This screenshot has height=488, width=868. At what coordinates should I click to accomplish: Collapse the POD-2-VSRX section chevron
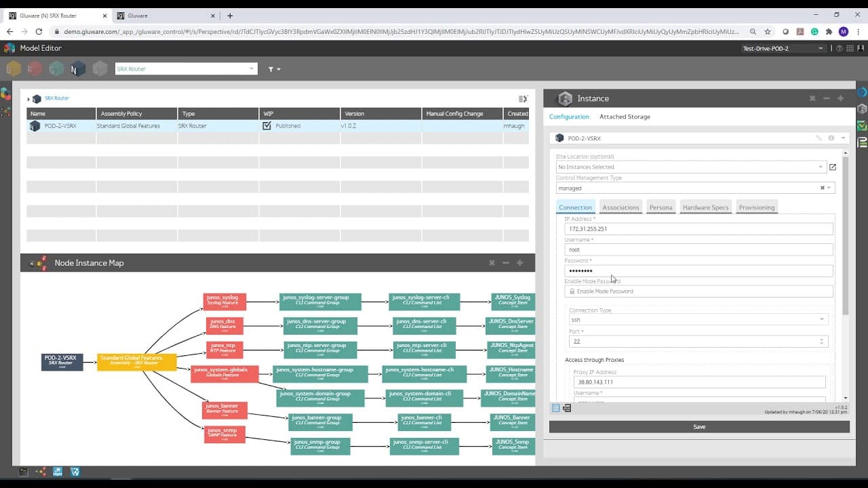point(843,138)
